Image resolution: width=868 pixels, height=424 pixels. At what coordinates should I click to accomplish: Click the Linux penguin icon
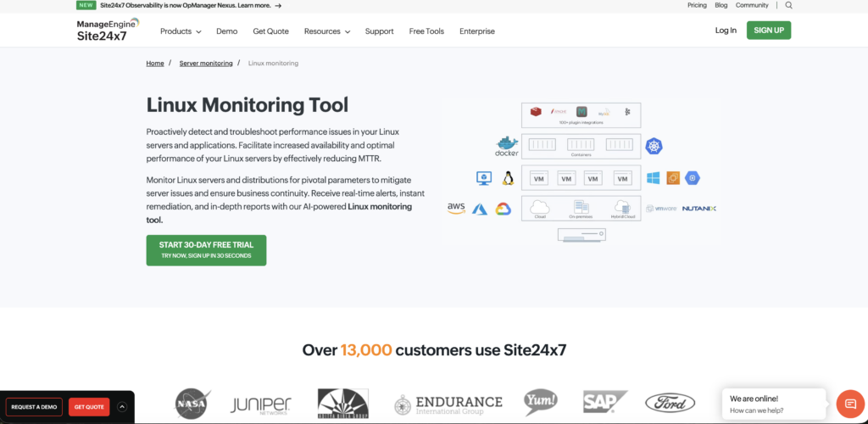point(508,178)
